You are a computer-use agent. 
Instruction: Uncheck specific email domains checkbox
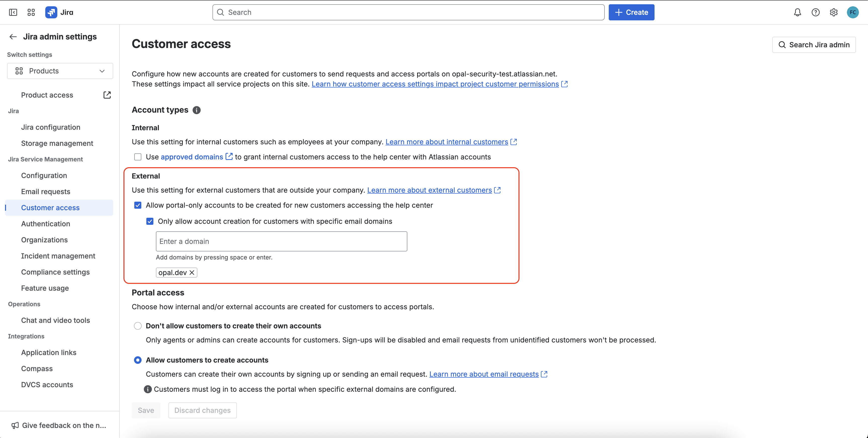point(150,221)
